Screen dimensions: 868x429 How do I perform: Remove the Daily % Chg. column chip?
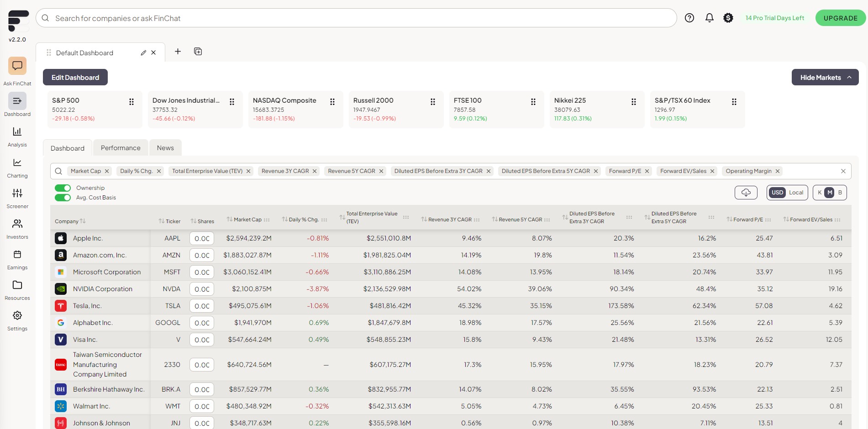159,171
